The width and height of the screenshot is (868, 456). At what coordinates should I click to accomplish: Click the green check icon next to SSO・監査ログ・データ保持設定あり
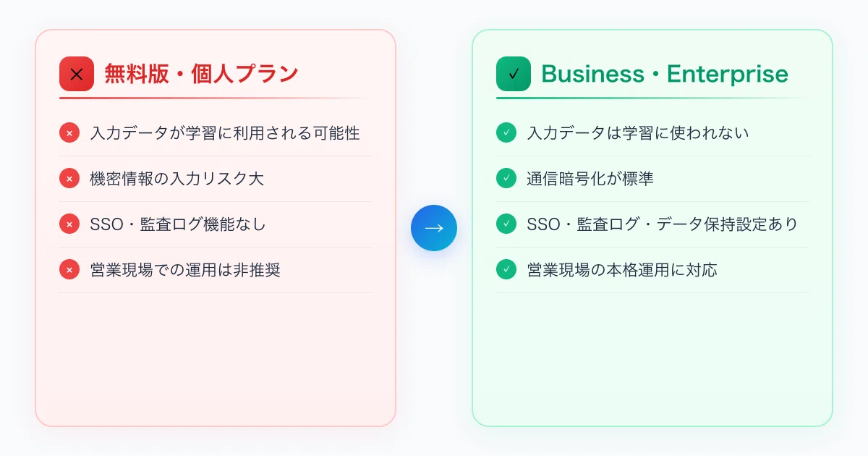click(x=506, y=224)
